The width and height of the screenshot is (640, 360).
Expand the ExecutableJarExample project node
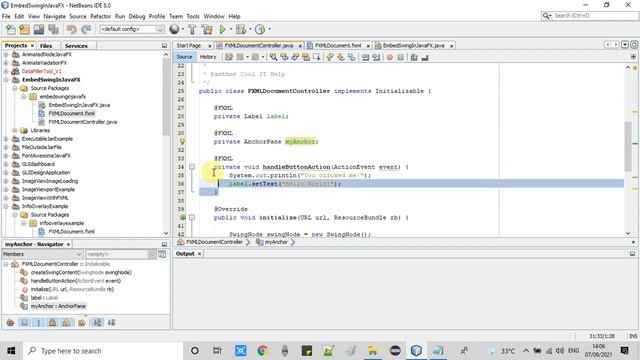point(6,139)
